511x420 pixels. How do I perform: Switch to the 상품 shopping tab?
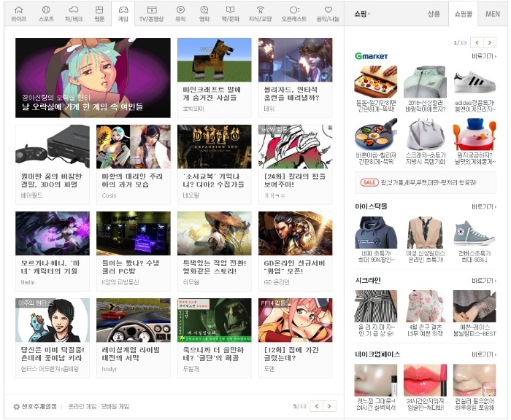[x=434, y=14]
